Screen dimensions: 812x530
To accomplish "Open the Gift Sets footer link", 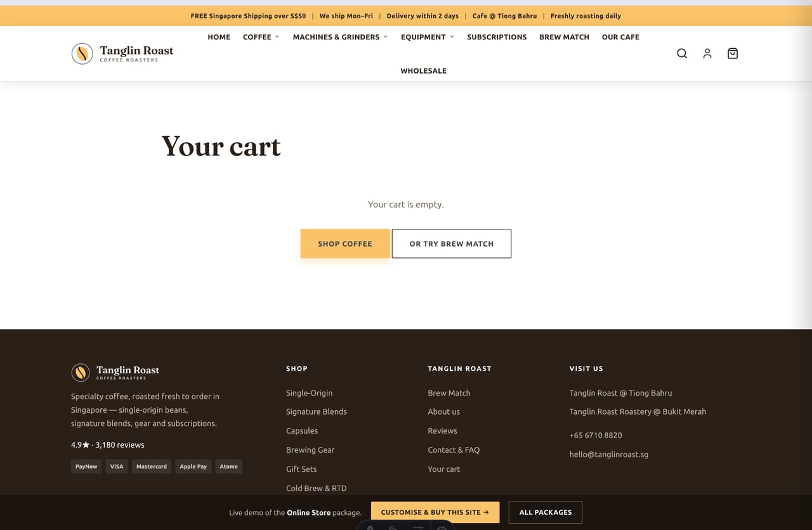I will pyautogui.click(x=301, y=469).
